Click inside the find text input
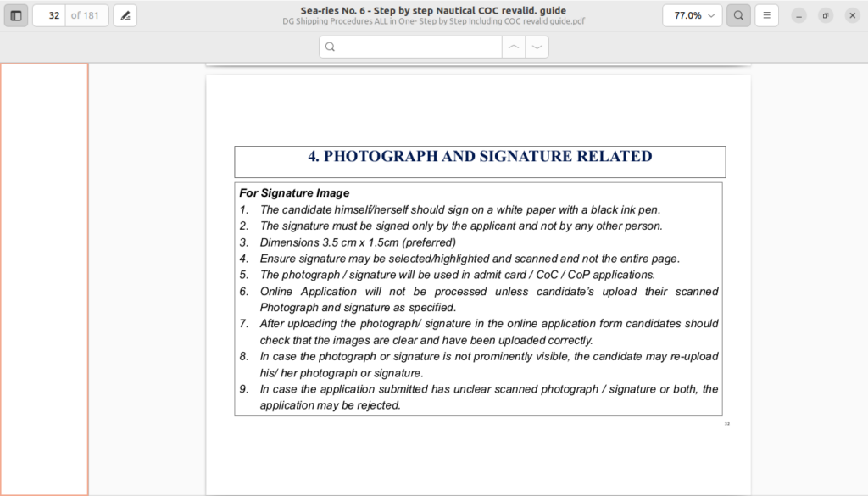This screenshot has width=868, height=496. tap(415, 47)
